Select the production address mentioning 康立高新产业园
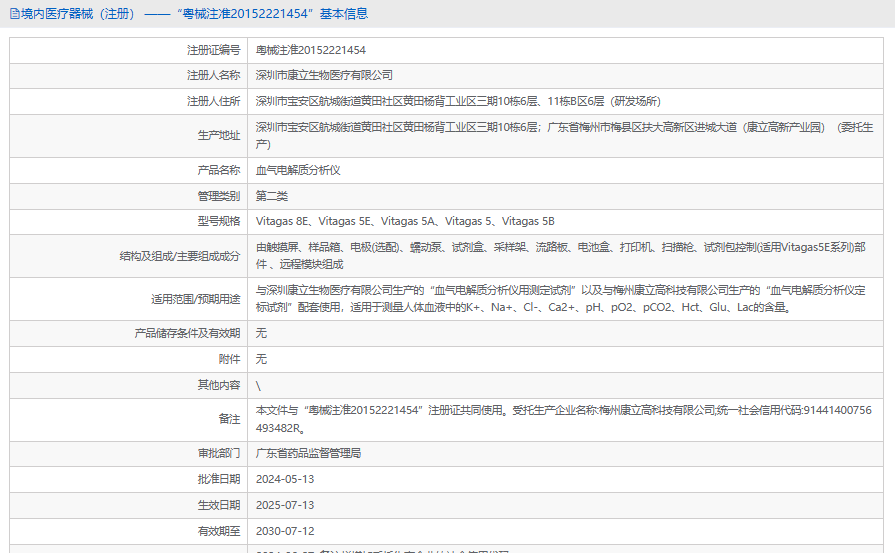This screenshot has height=553, width=895. point(565,136)
